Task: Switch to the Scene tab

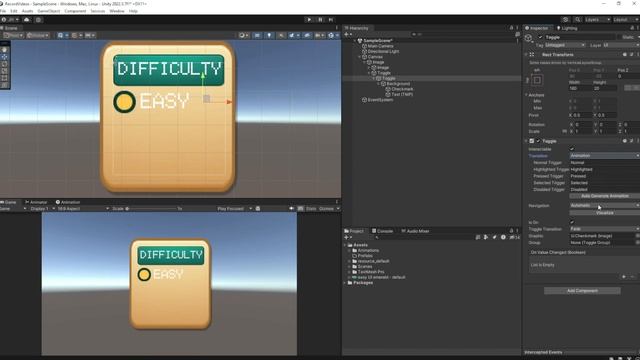Action: click(9, 28)
